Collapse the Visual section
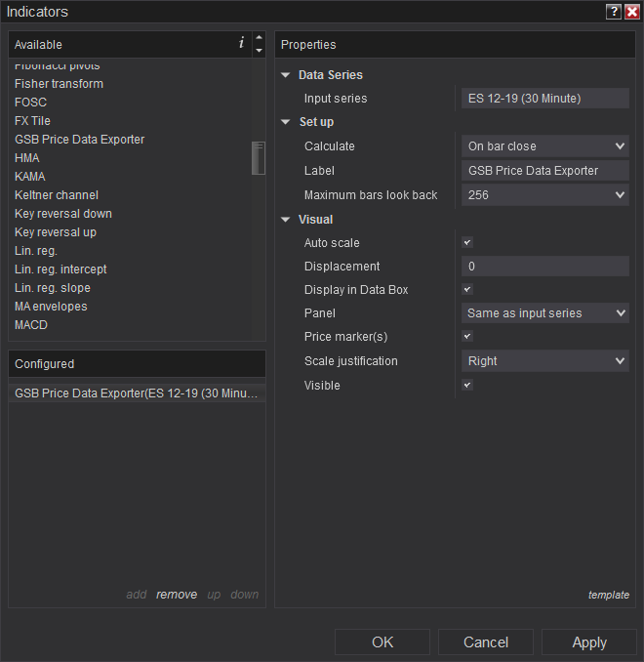This screenshot has height=662, width=644. [286, 220]
